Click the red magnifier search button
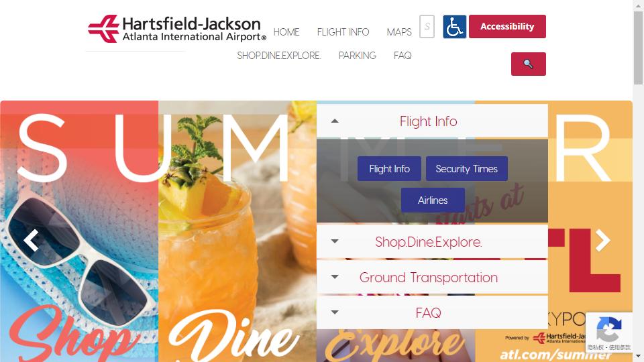Screen dimensions: 644x362 tap(528, 64)
